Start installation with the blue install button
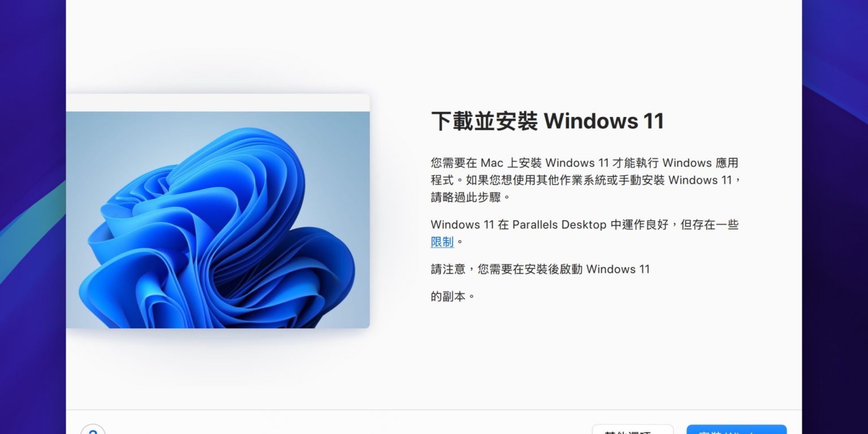The width and height of the screenshot is (868, 434). pos(736,429)
